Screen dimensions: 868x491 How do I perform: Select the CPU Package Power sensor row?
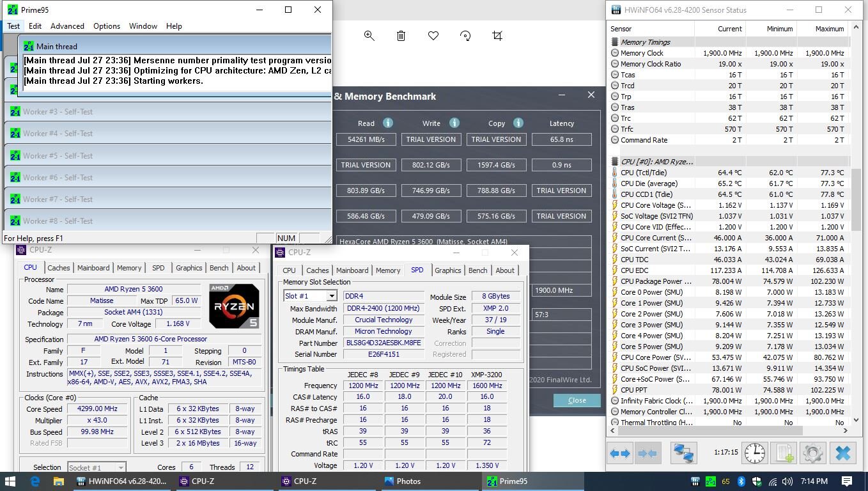(x=729, y=281)
